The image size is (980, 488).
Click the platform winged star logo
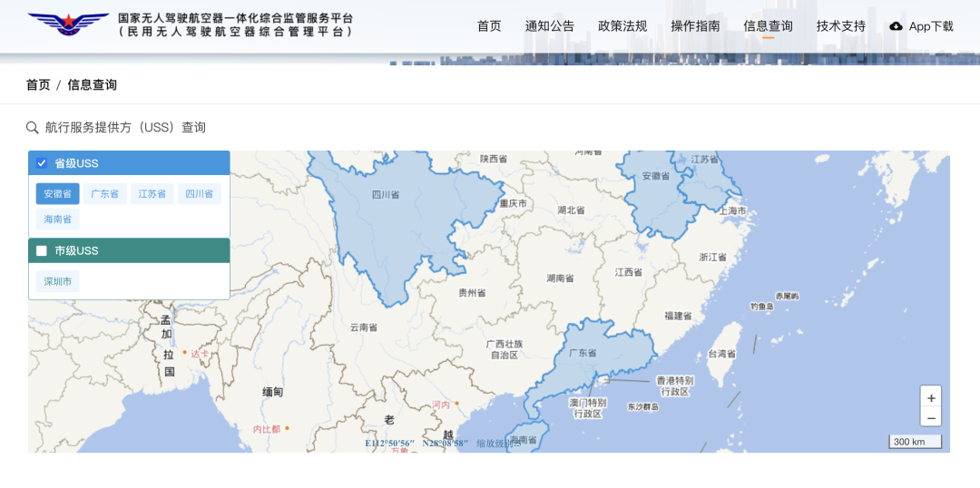coord(68,24)
